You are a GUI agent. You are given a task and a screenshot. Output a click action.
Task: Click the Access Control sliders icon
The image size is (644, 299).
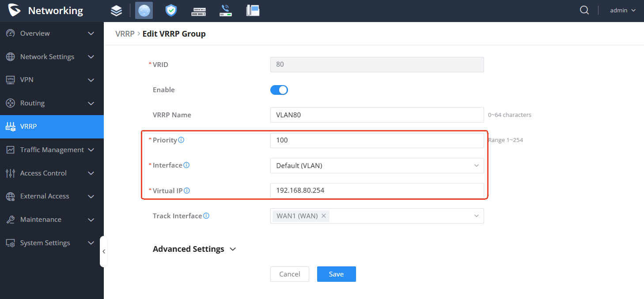pyautogui.click(x=10, y=173)
